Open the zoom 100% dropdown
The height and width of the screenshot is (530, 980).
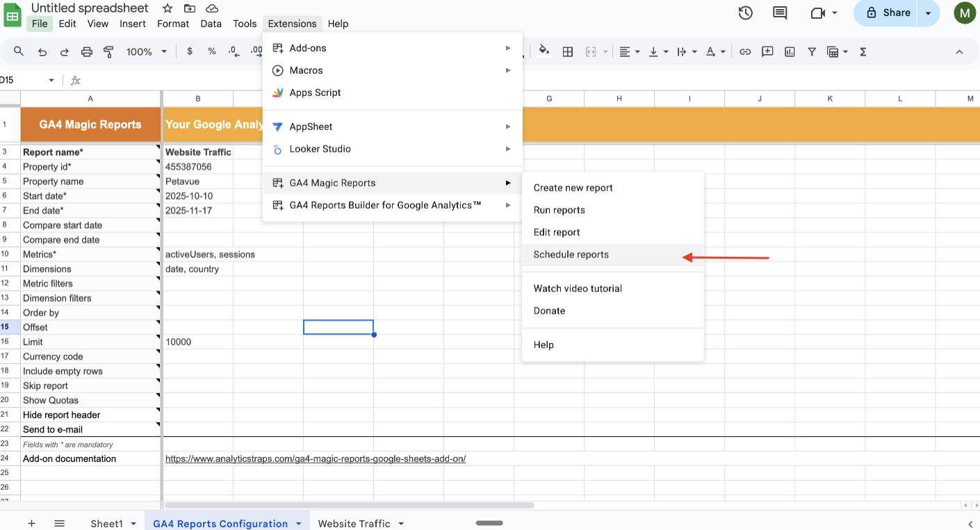pyautogui.click(x=146, y=51)
